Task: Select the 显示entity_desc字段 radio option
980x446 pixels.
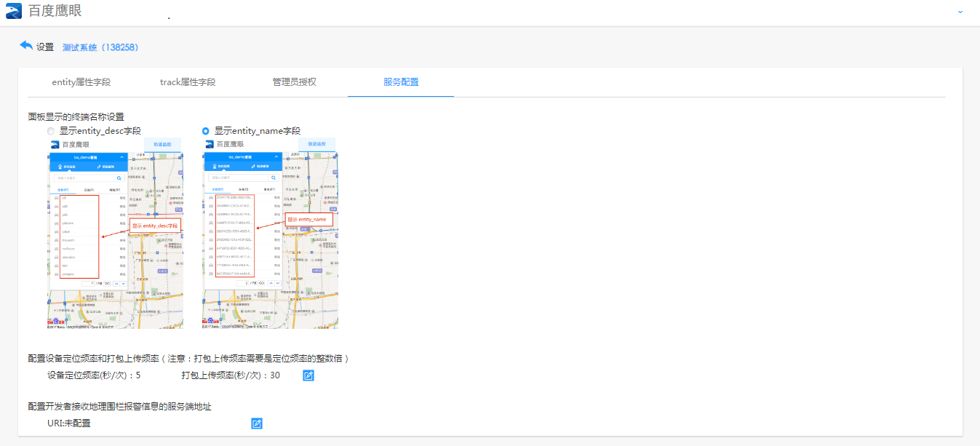Action: (x=51, y=131)
